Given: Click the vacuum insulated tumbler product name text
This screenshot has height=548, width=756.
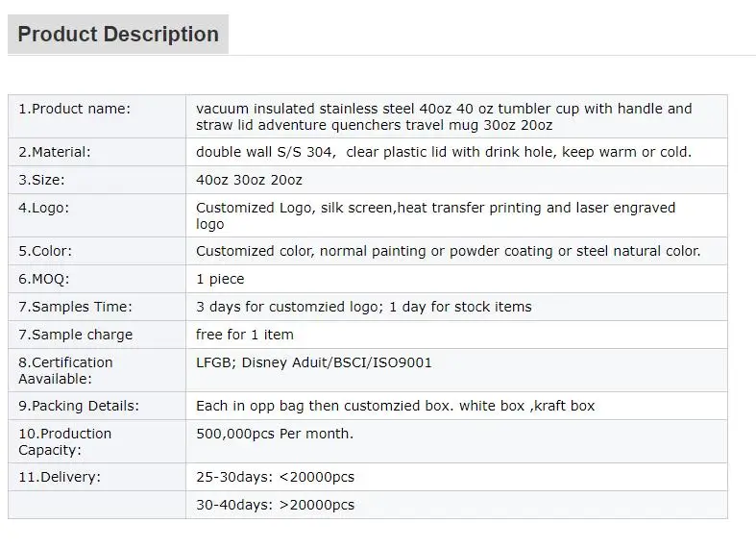Looking at the screenshot, I should point(444,116).
